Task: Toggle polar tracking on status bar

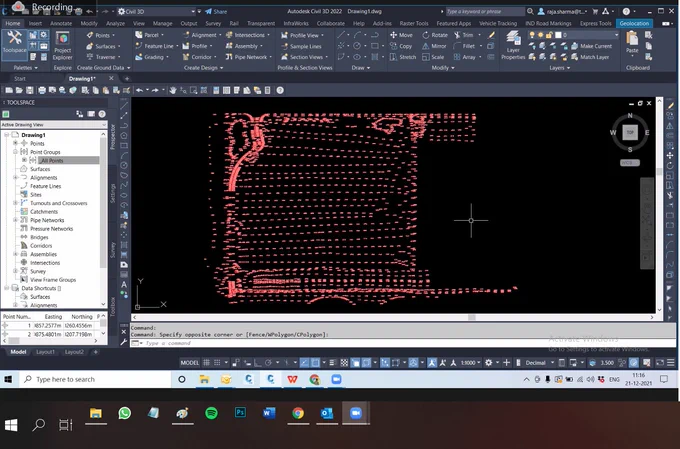Action: [x=268, y=363]
